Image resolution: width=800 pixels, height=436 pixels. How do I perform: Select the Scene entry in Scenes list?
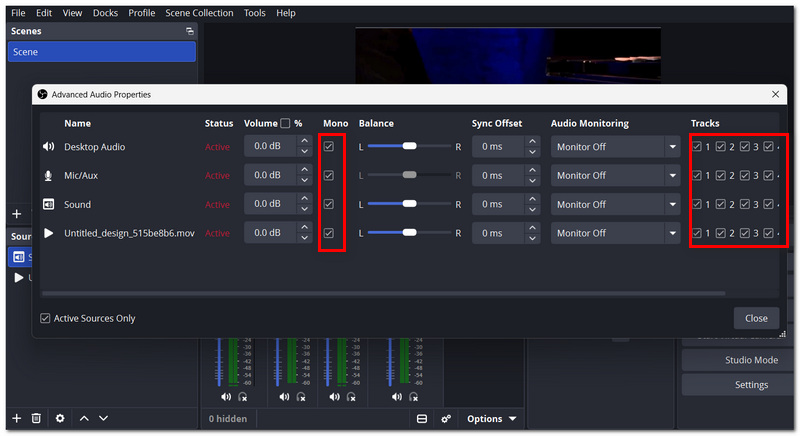tap(102, 52)
